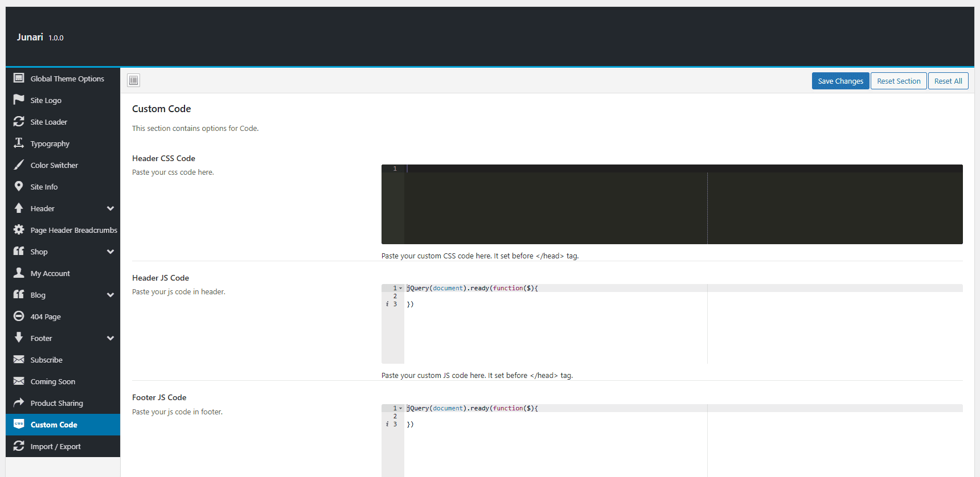This screenshot has width=980, height=477.
Task: Open the Page Header Breadcrumbs section
Action: (x=63, y=230)
